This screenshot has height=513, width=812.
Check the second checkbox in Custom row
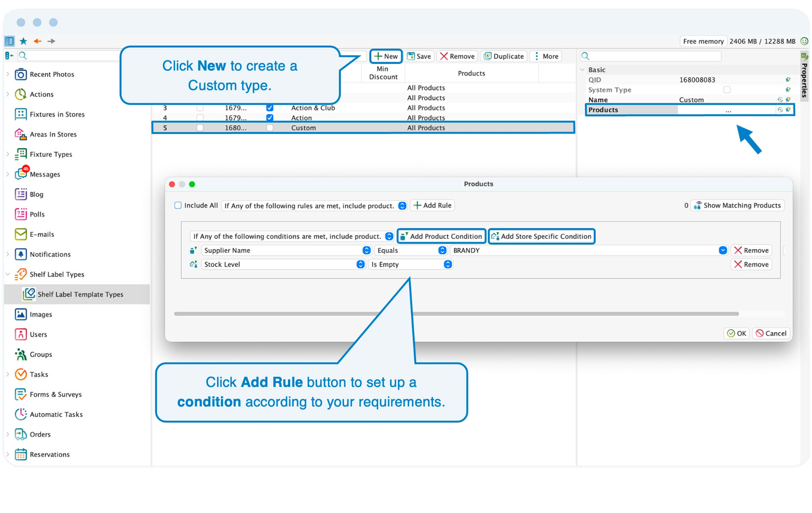pos(270,127)
